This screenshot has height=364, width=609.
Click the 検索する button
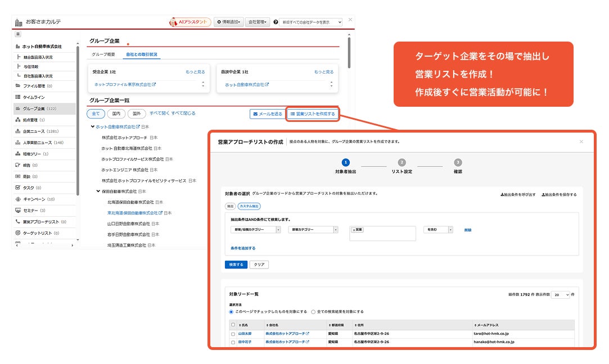click(x=236, y=265)
